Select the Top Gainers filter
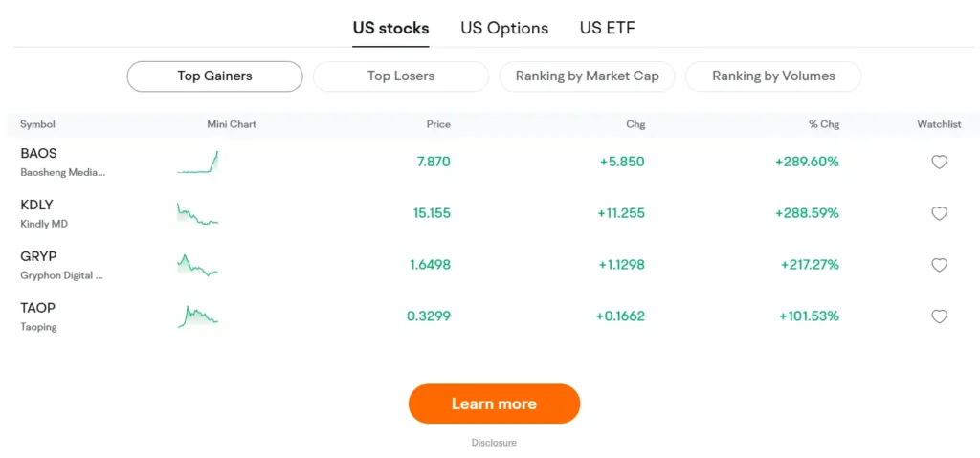This screenshot has width=980, height=458. pyautogui.click(x=214, y=76)
